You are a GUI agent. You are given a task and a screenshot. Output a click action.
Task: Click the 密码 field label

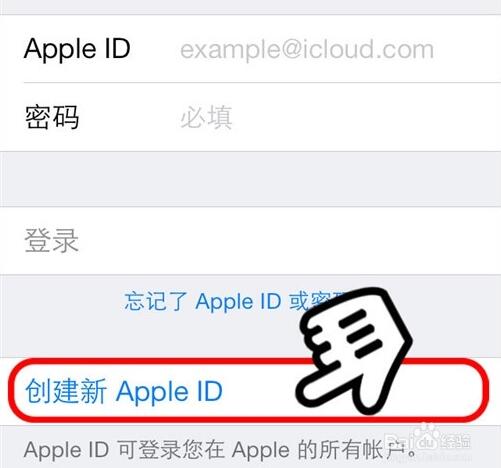[x=52, y=117]
